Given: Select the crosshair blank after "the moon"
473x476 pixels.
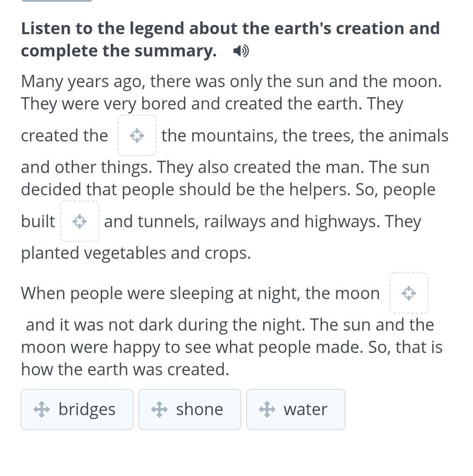Looking at the screenshot, I should (409, 293).
